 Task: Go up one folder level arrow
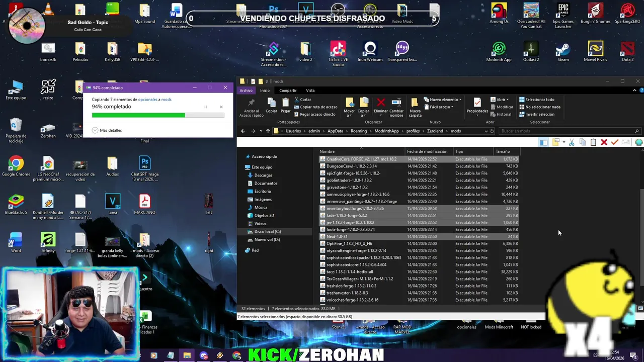(x=268, y=131)
